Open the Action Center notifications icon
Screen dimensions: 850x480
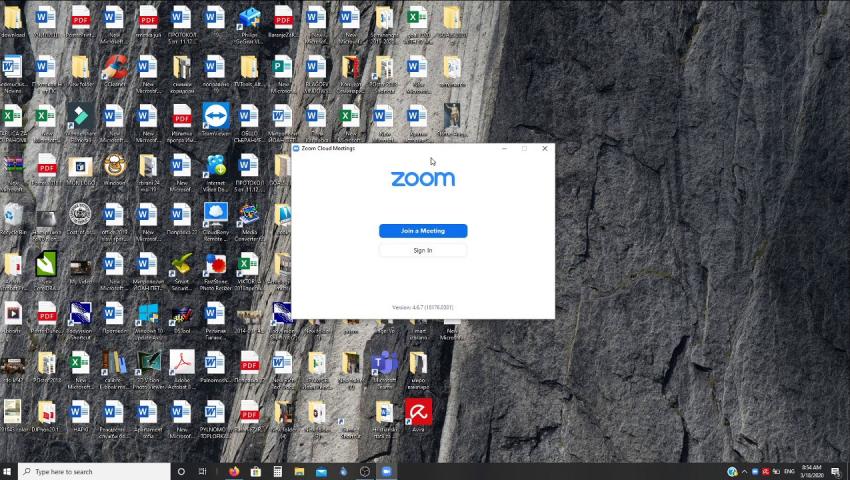pos(836,471)
